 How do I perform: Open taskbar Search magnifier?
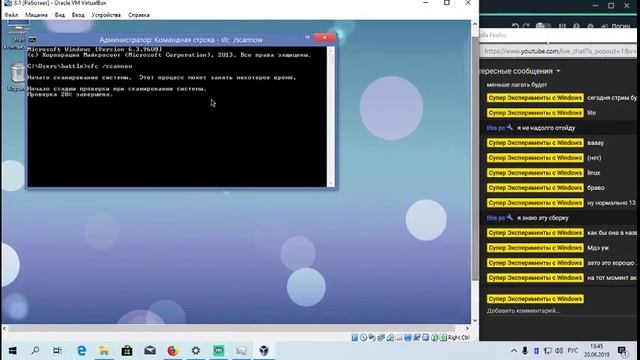[x=35, y=351]
